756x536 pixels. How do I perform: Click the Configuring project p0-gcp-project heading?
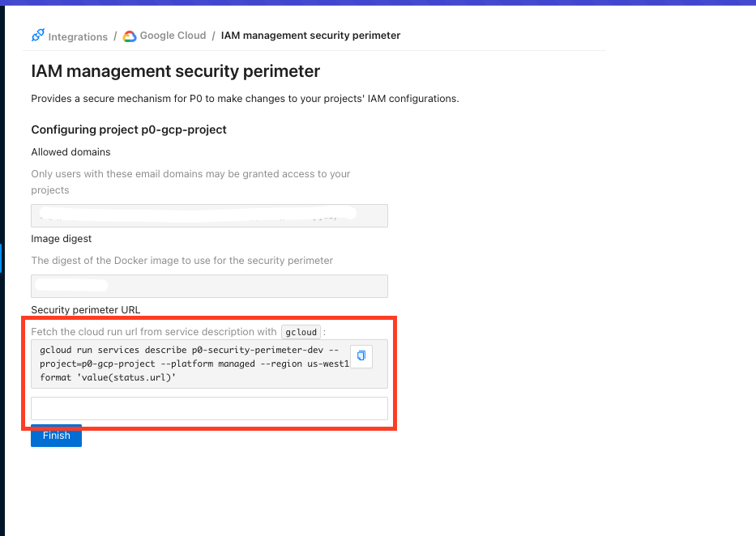(x=128, y=130)
